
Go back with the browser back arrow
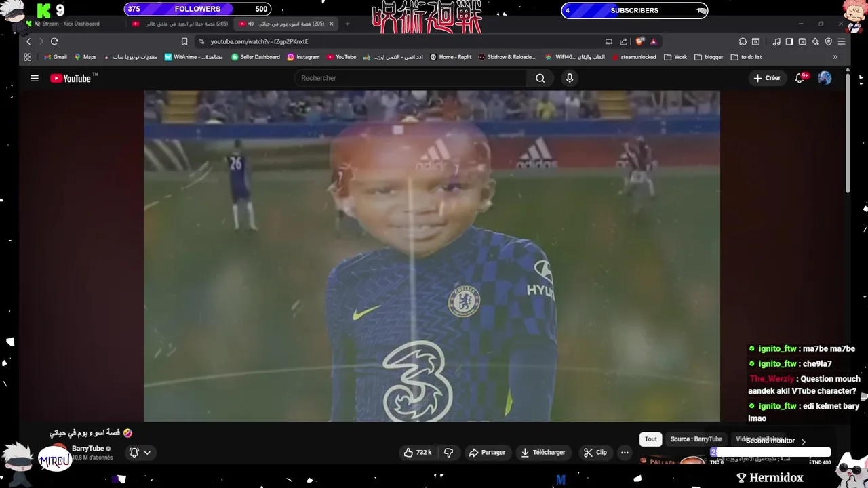[x=28, y=41]
